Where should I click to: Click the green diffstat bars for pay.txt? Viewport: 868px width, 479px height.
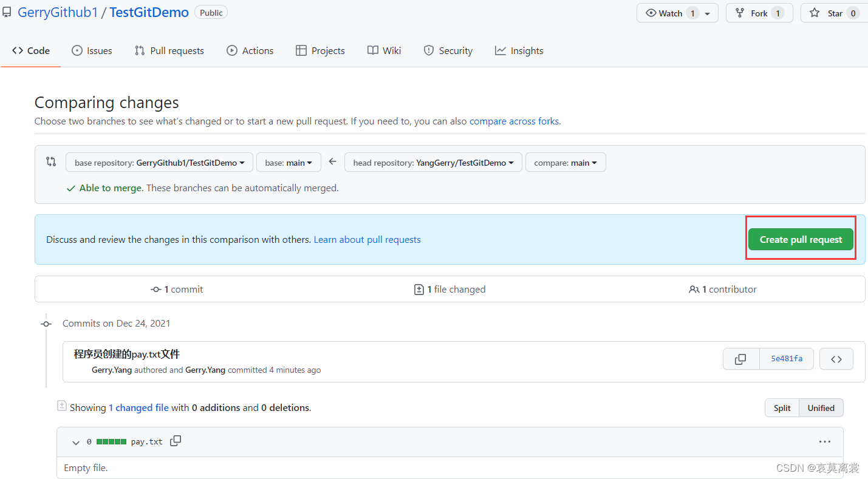click(x=111, y=441)
